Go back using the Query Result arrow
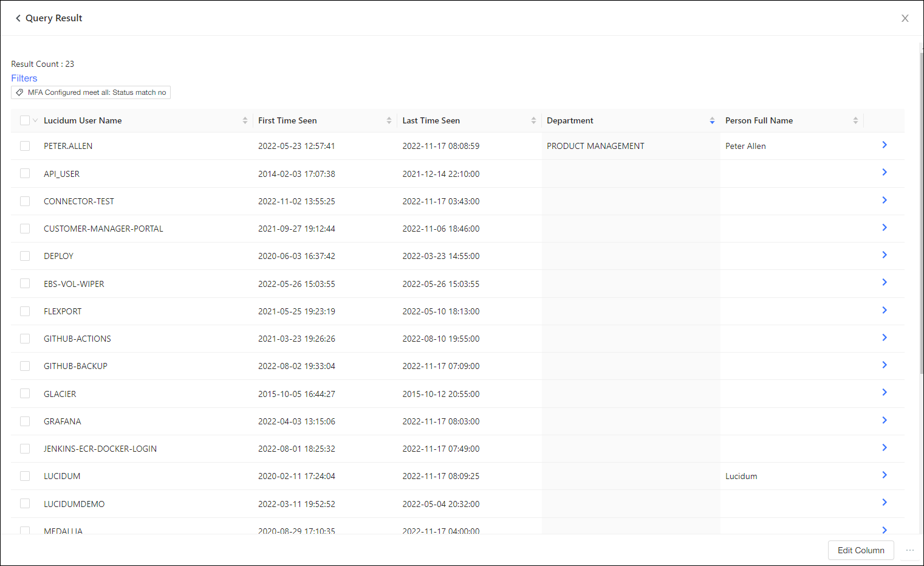The height and width of the screenshot is (566, 924). click(18, 18)
